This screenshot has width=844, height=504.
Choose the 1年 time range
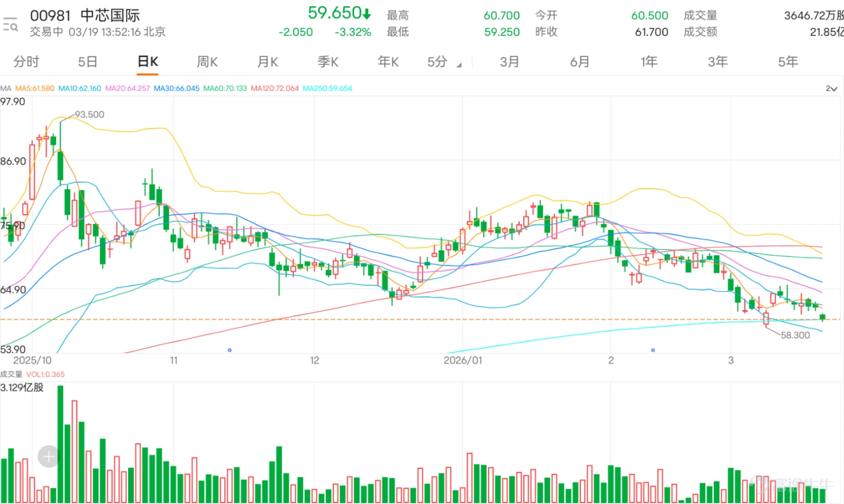[649, 62]
